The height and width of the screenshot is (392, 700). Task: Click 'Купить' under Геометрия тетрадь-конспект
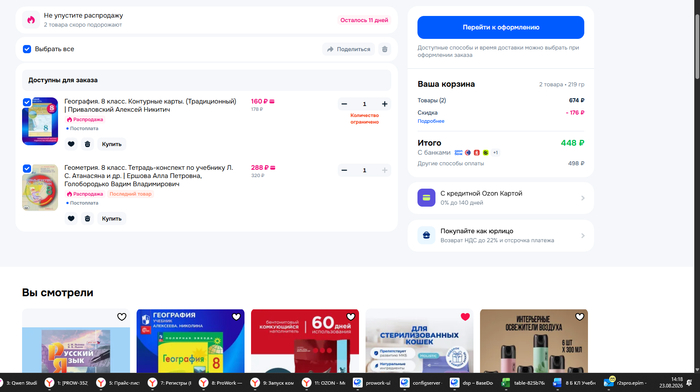[112, 219]
